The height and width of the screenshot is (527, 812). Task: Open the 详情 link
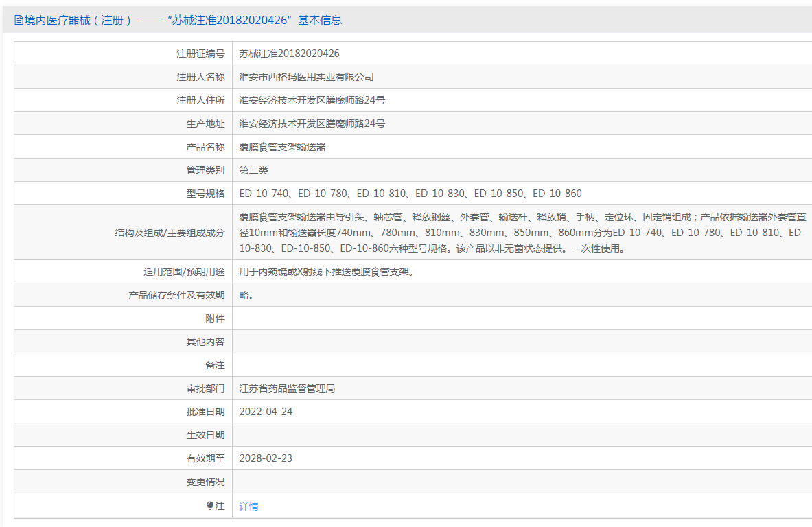(x=248, y=506)
